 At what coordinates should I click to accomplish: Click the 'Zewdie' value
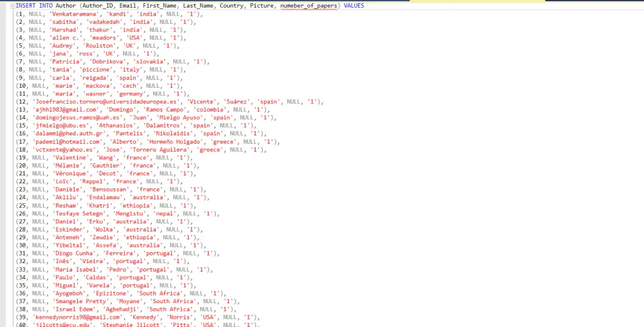[x=104, y=237]
